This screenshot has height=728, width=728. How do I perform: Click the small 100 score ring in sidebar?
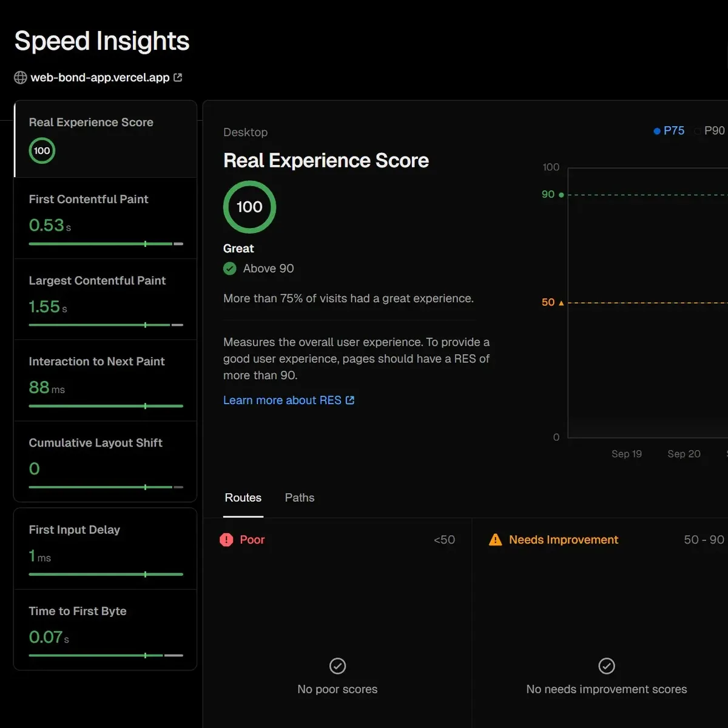pos(42,151)
